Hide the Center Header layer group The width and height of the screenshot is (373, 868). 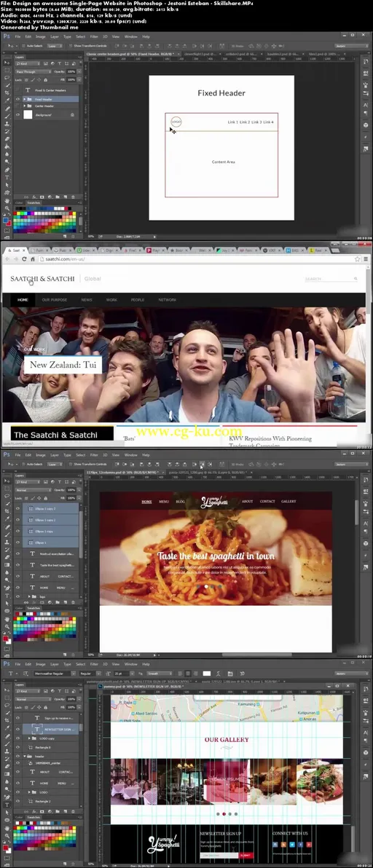pos(17,106)
